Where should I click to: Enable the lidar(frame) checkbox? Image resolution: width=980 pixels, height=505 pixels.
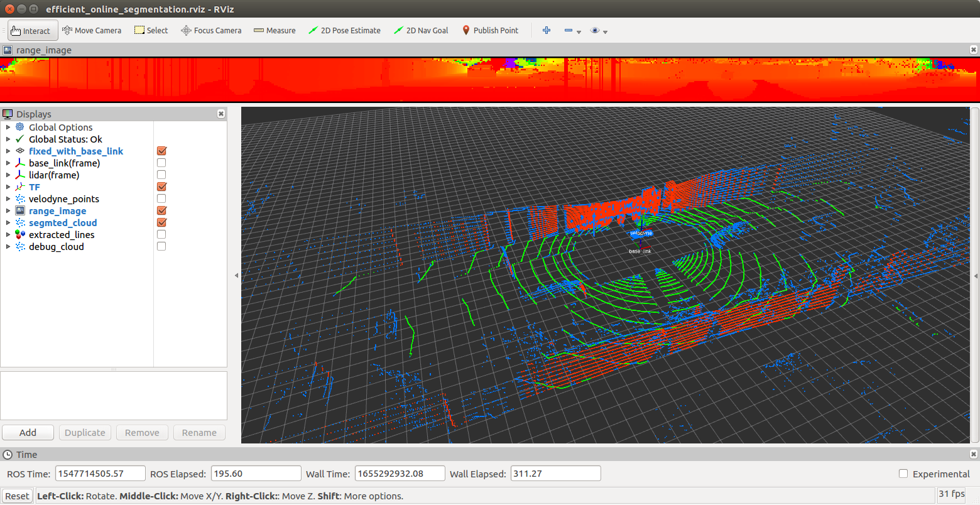(161, 175)
